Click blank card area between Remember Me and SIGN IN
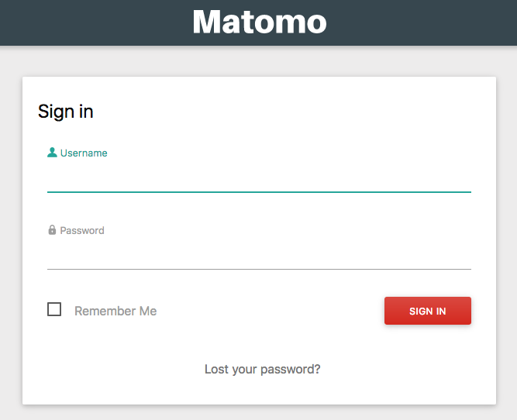 tap(271, 311)
